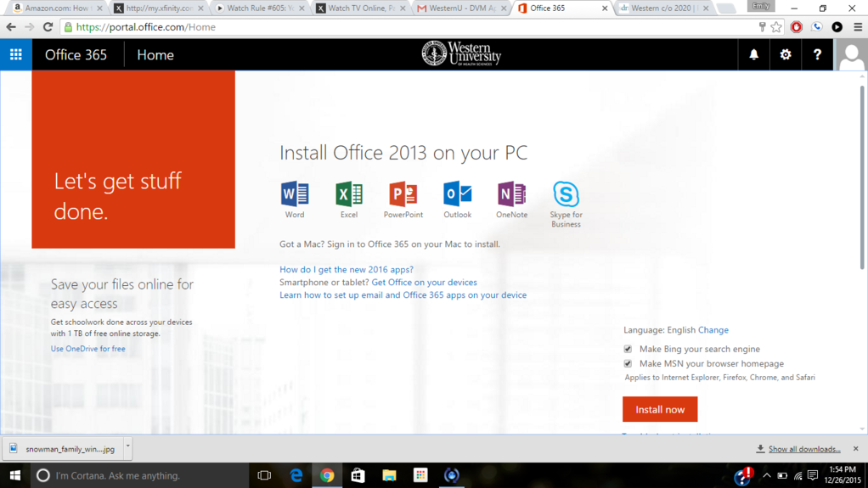Uncheck Make Bing your search engine
The image size is (868, 488).
pyautogui.click(x=628, y=349)
